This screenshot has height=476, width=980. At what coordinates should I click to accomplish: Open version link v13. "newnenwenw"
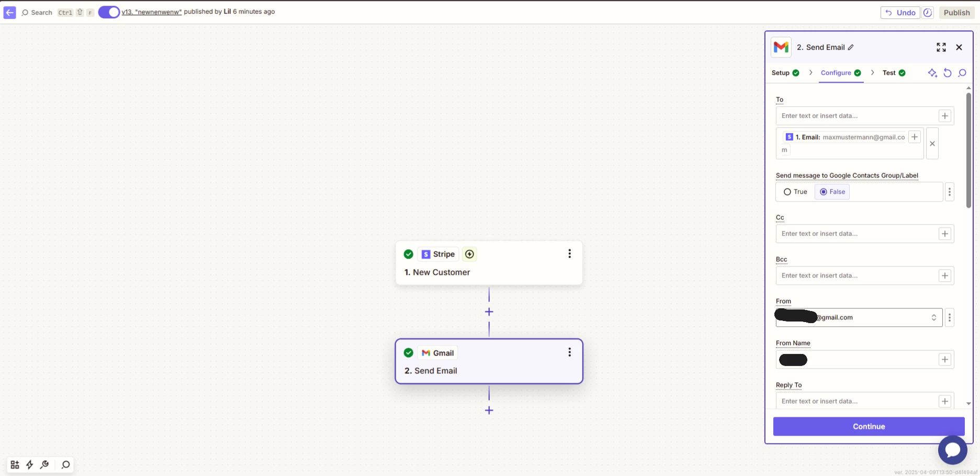coord(152,12)
